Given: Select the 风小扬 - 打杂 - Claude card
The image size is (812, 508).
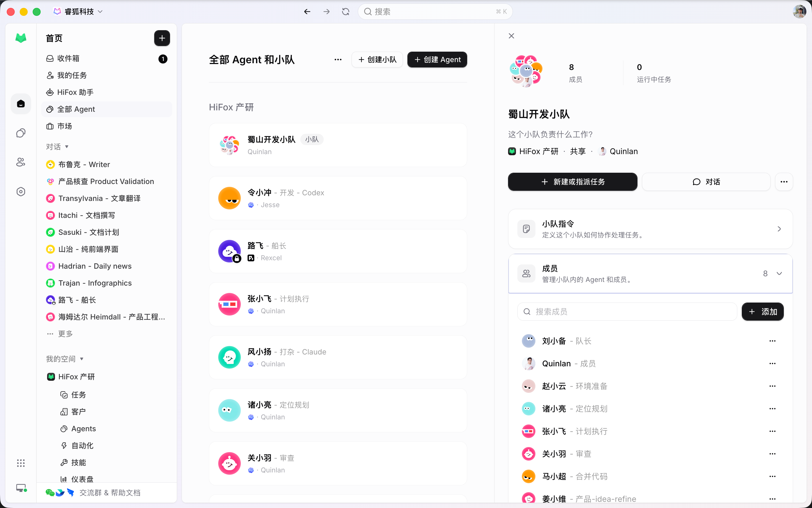Looking at the screenshot, I should pos(338,358).
